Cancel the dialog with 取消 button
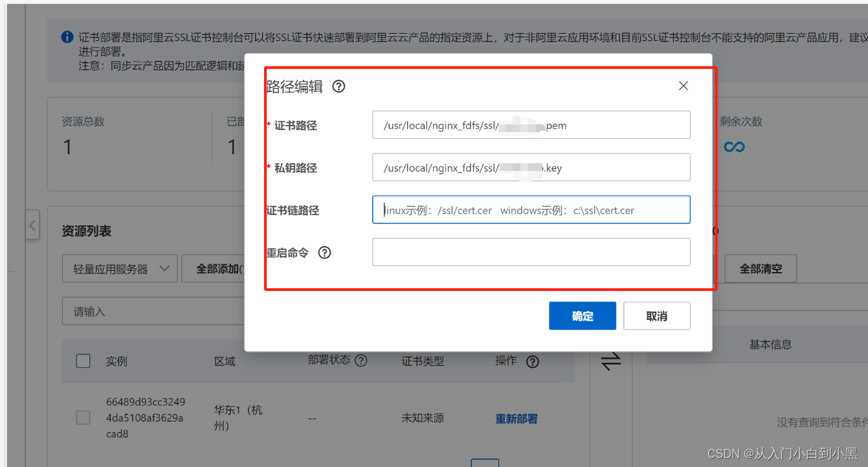Screen dimensions: 868x467 pos(657,316)
